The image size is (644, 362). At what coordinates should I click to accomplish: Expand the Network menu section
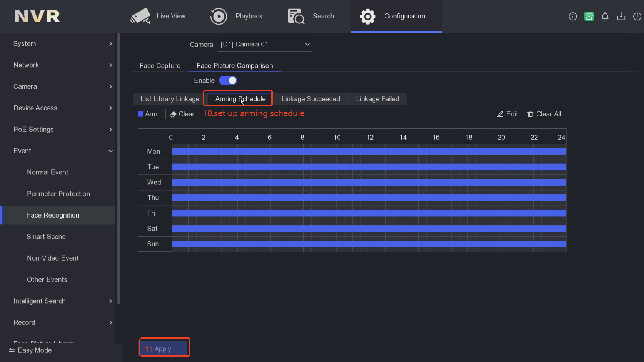tap(62, 65)
